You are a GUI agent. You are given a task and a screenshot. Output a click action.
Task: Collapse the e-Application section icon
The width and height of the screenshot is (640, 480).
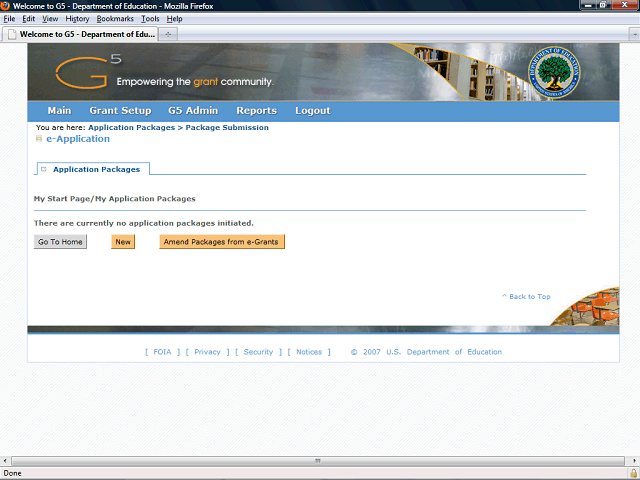point(39,139)
